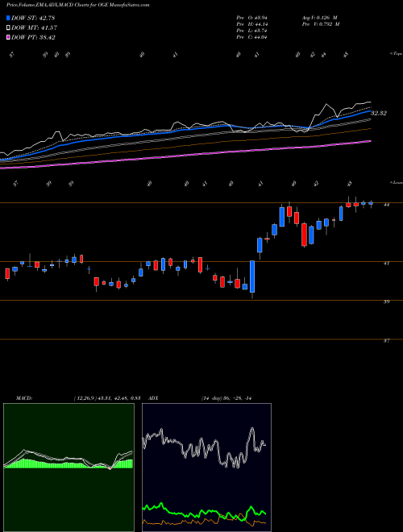
Task: Select the 'DOW MT: 41.57' legend label
Action: coord(34,28)
